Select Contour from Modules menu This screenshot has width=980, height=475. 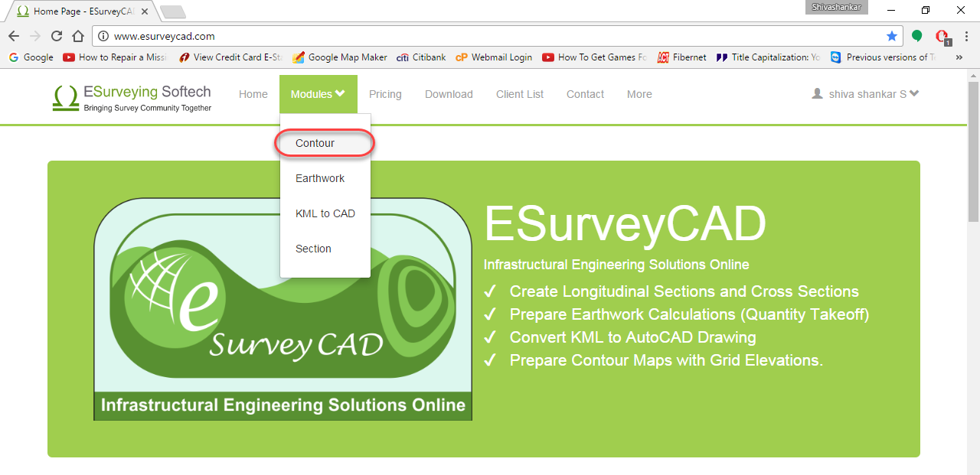point(325,143)
